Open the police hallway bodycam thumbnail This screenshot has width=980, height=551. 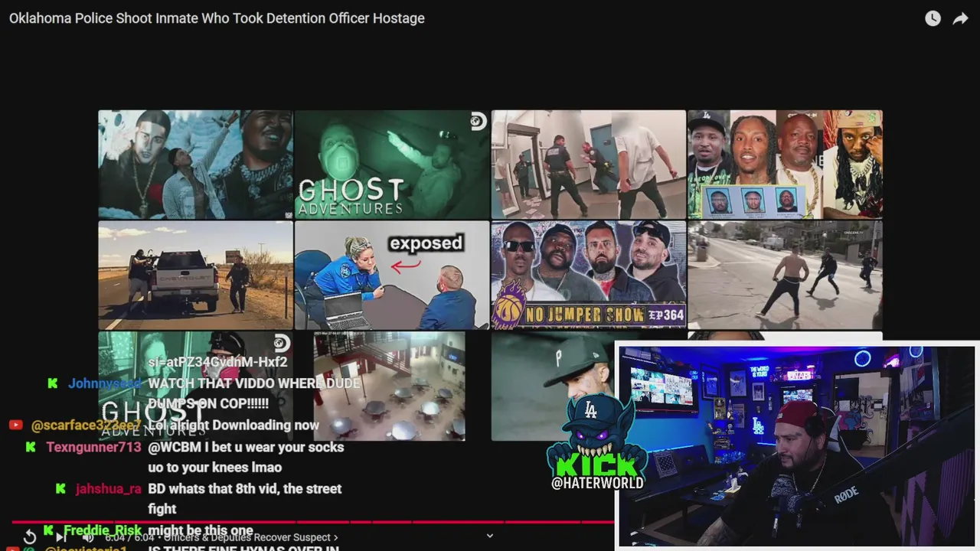point(588,165)
